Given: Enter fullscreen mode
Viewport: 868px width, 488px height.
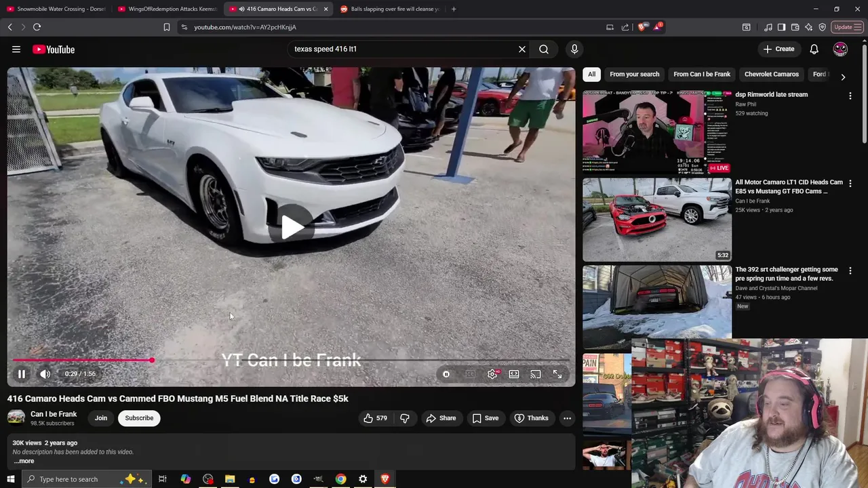Looking at the screenshot, I should [x=557, y=374].
